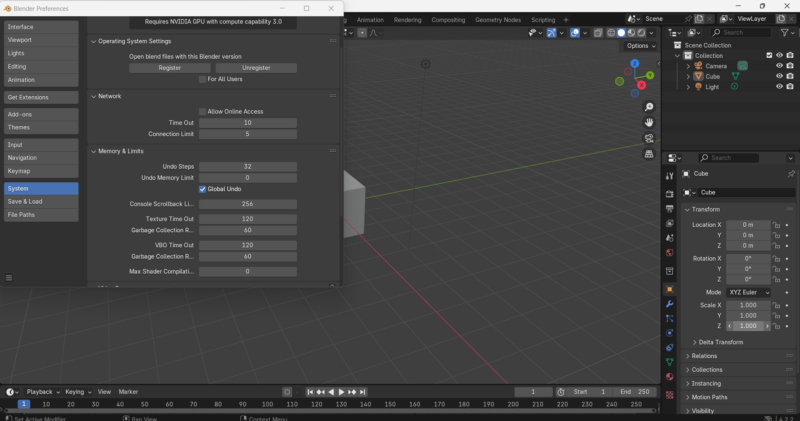800x421 pixels.
Task: Click the Texture Time Out value field
Action: pos(248,218)
